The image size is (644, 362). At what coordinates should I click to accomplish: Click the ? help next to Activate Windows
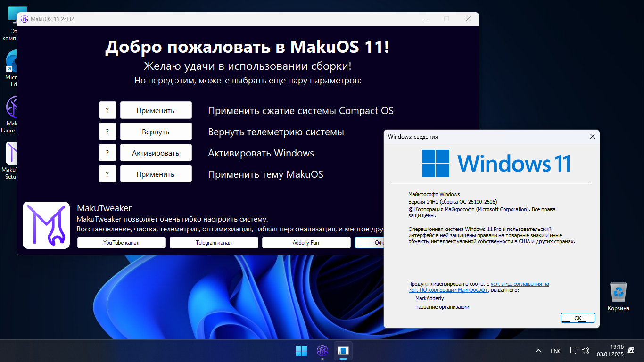pos(107,153)
